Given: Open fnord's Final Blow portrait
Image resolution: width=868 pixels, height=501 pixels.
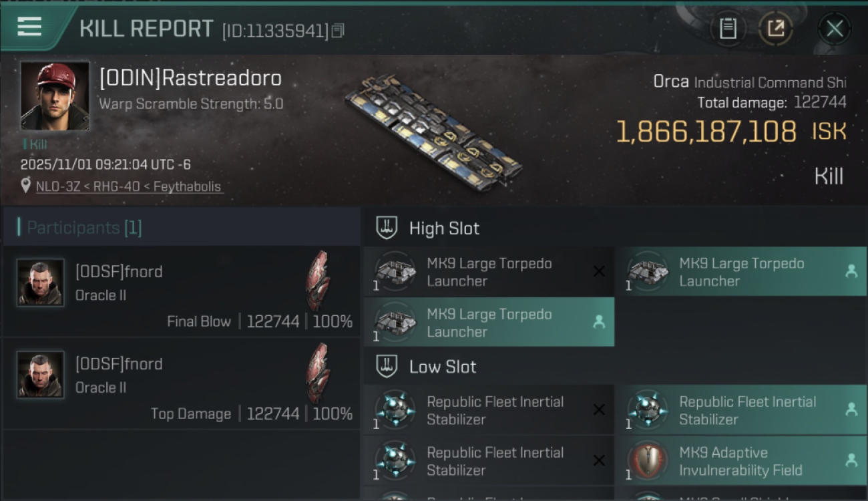Looking at the screenshot, I should pyautogui.click(x=40, y=283).
